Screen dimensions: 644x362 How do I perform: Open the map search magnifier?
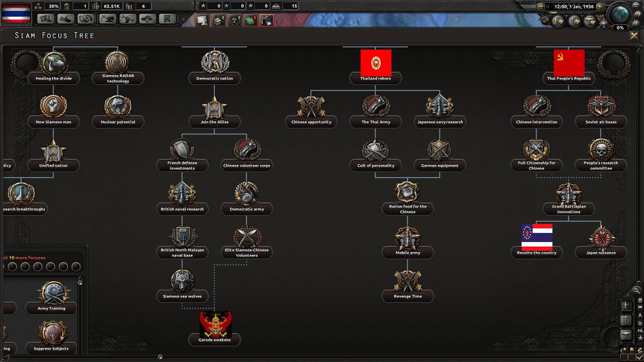tap(636, 290)
